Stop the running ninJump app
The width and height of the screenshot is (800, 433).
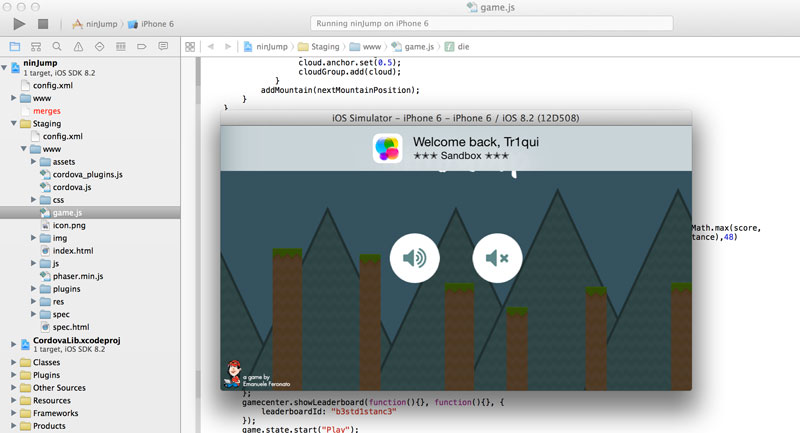point(43,23)
